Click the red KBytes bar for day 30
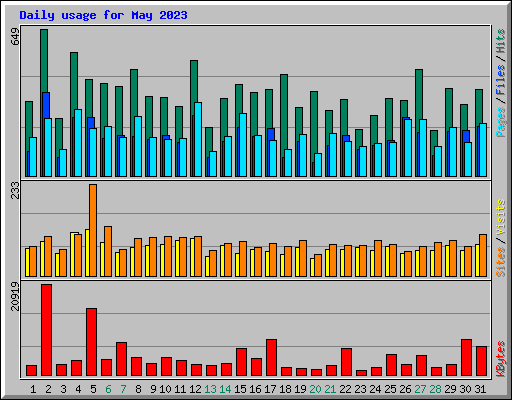Viewport: 512px width, 400px height. point(466,358)
